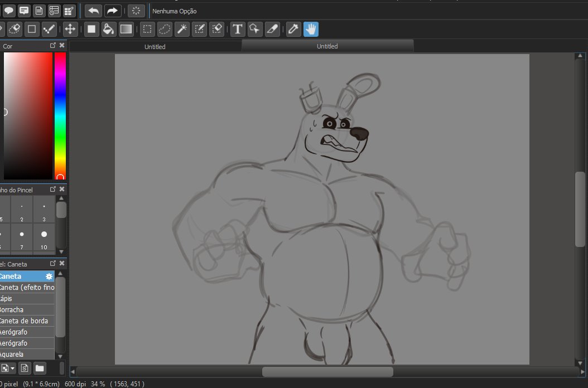Click brush size list down arrow
Image resolution: width=588 pixels, height=388 pixels.
coord(61,252)
